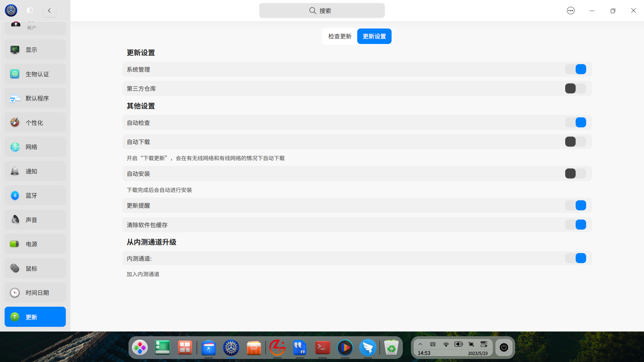Turn on 自动下载 toggle
Screen dimensions: 644x362
(x=576, y=142)
